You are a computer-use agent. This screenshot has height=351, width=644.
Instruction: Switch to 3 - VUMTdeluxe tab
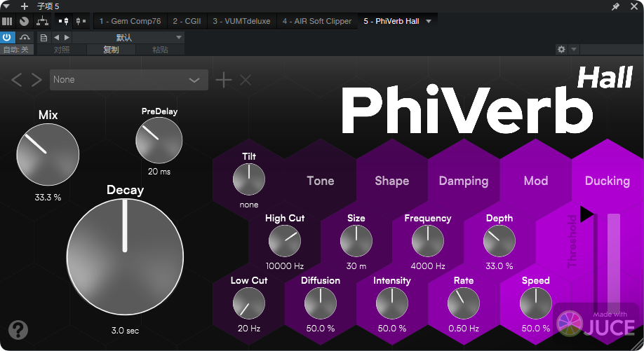click(x=241, y=21)
